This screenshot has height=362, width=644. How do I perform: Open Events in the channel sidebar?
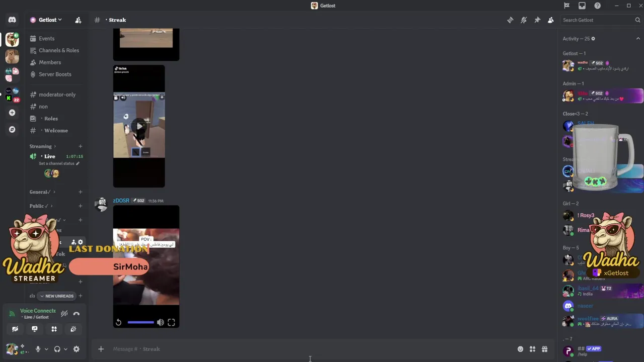click(x=47, y=39)
